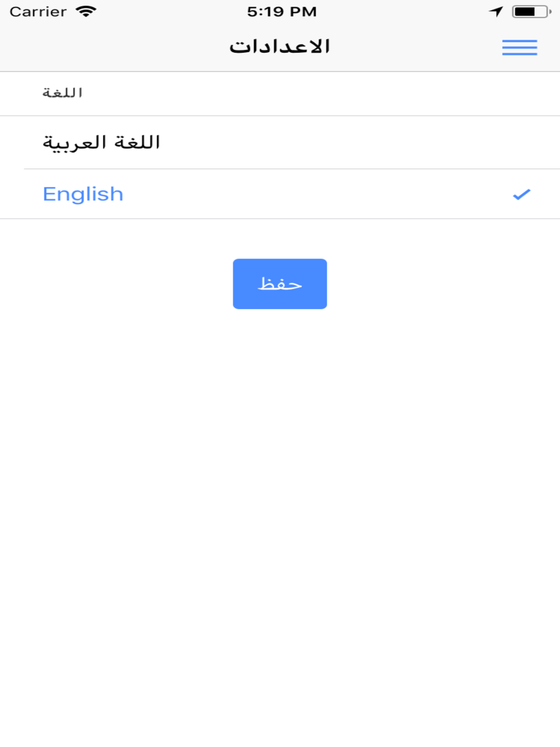Select English as the language
Screen dimensions: 560x747
[x=280, y=194]
